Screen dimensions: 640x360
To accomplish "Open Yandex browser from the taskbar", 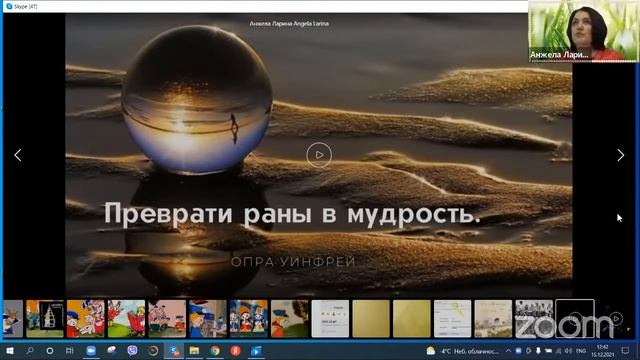I will coord(236,351).
